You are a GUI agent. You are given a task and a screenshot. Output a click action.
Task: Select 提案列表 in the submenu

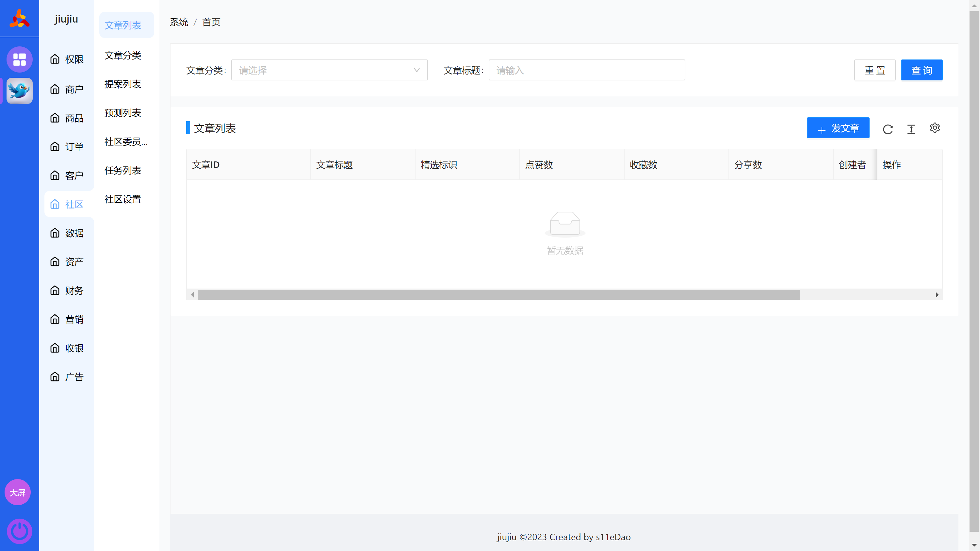(x=123, y=84)
